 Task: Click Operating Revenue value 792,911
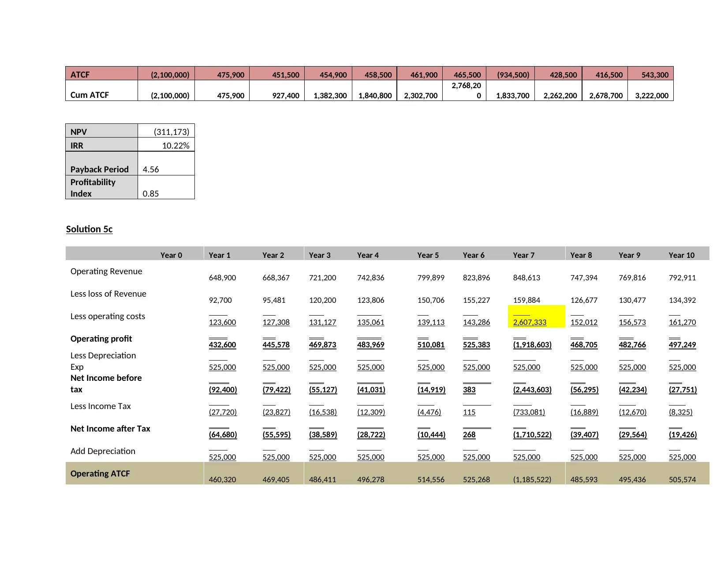coord(682,278)
